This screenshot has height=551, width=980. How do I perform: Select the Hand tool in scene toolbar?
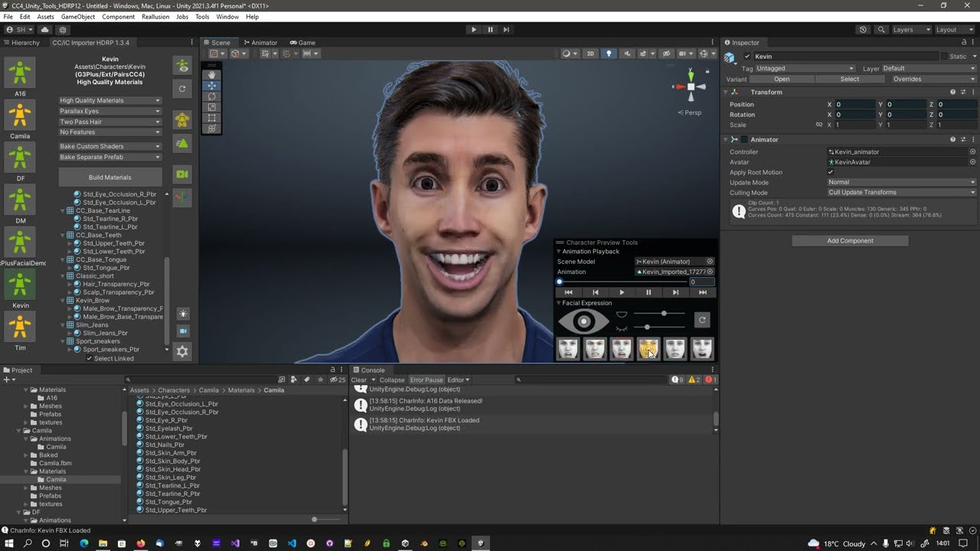point(212,74)
